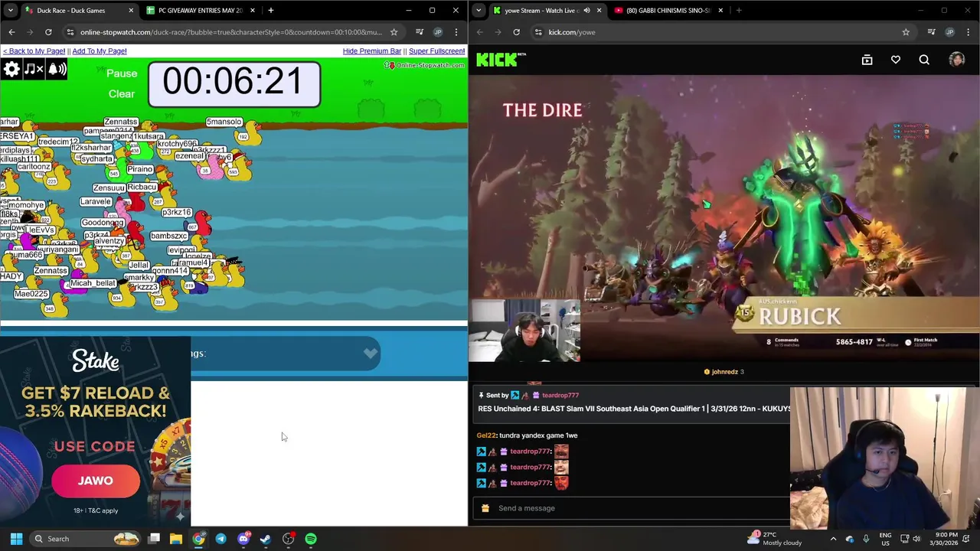This screenshot has height=551, width=980.
Task: Toggle the music mute icon
Action: click(x=34, y=70)
